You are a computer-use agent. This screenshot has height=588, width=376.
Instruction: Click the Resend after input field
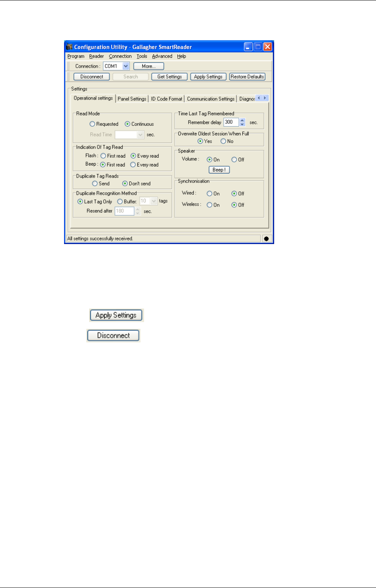click(125, 211)
